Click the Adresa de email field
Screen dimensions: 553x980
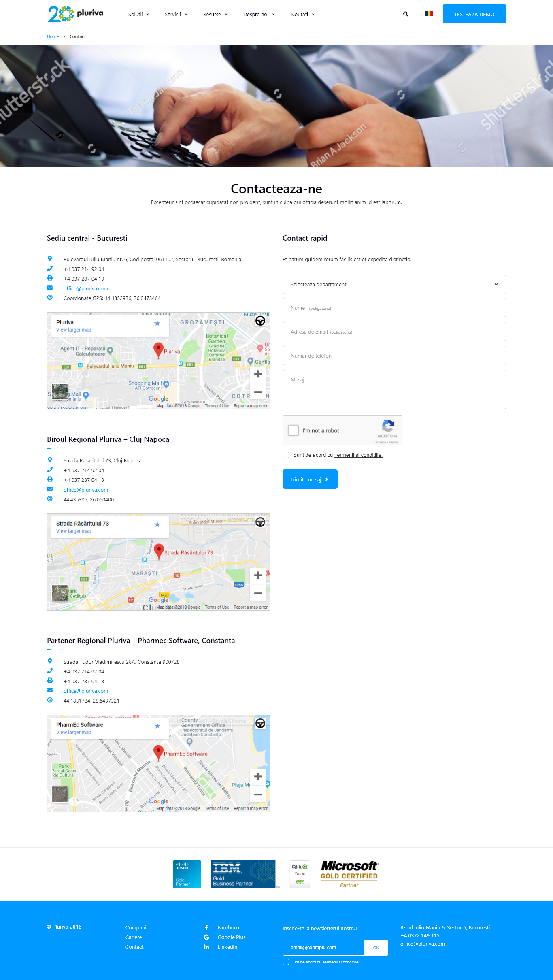pos(394,332)
